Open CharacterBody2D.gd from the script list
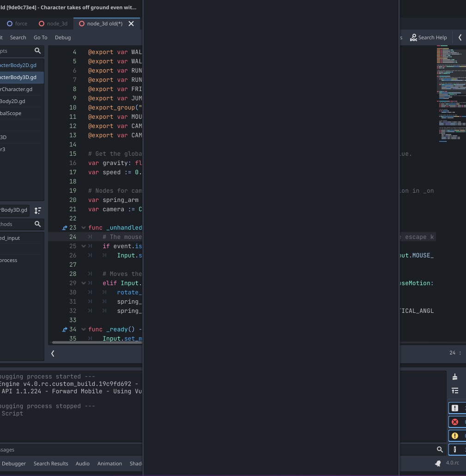Image resolution: width=466 pixels, height=476 pixels. click(18, 65)
